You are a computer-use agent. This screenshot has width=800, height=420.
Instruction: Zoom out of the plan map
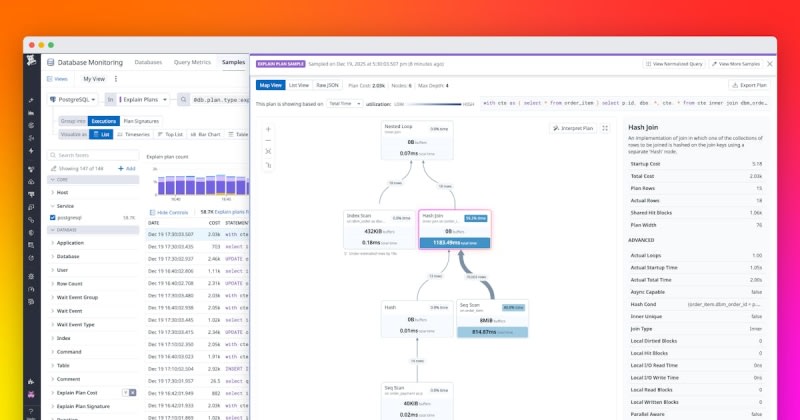(268, 139)
